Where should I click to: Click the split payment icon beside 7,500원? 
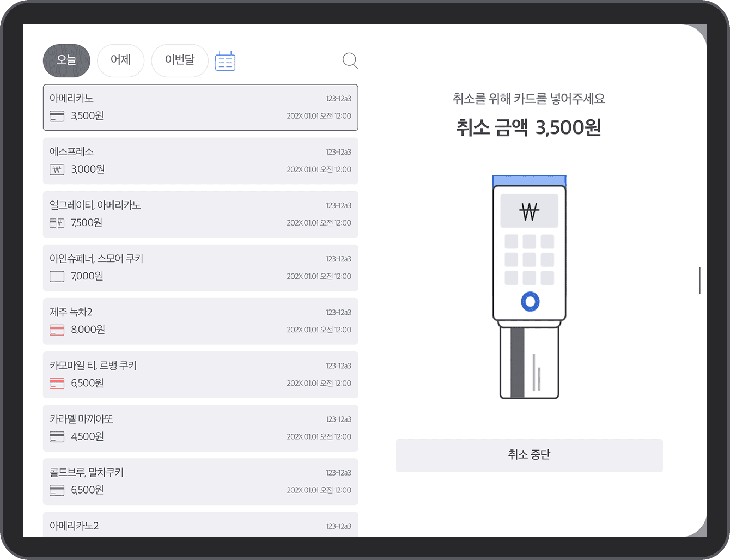click(x=57, y=223)
